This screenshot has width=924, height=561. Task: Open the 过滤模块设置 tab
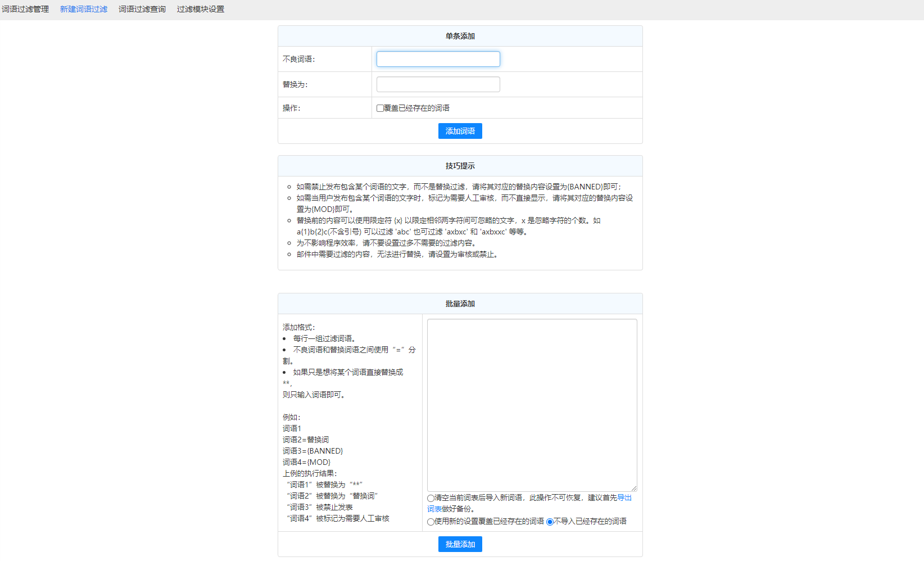200,9
